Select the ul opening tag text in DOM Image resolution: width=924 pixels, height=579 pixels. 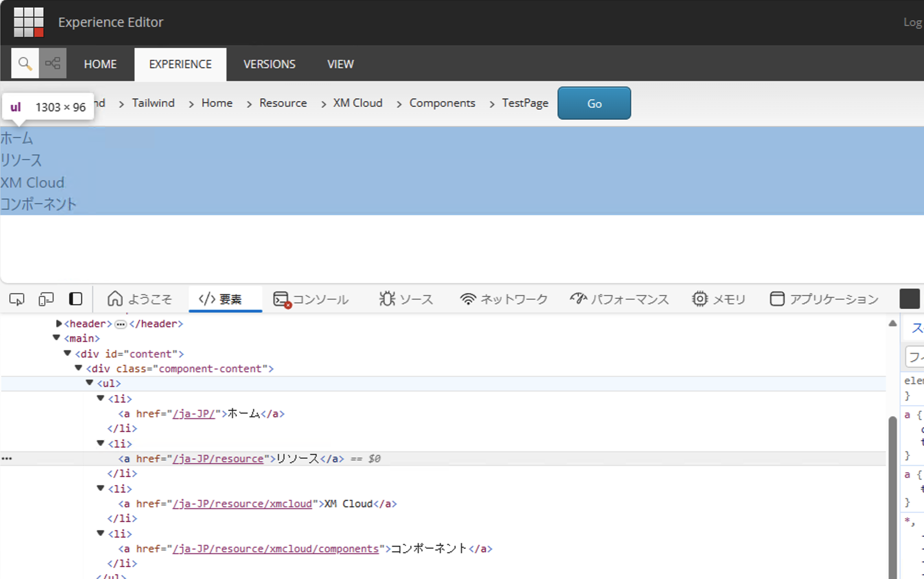(109, 383)
